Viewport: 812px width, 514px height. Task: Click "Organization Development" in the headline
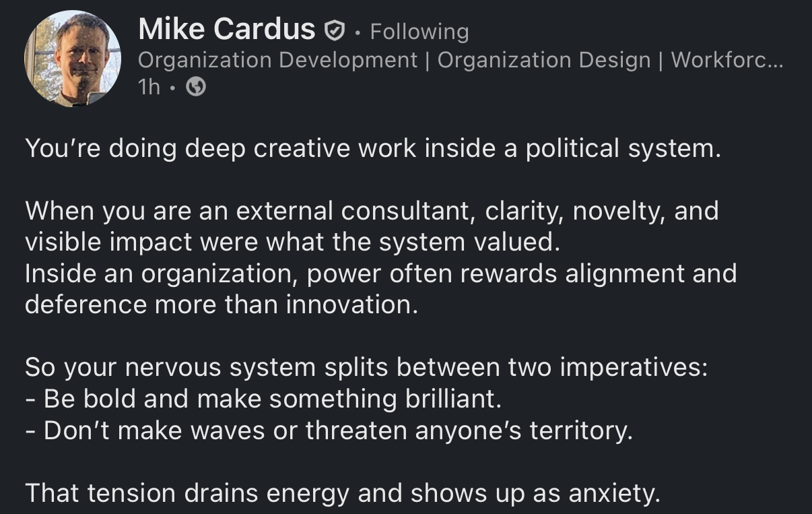pyautogui.click(x=277, y=60)
